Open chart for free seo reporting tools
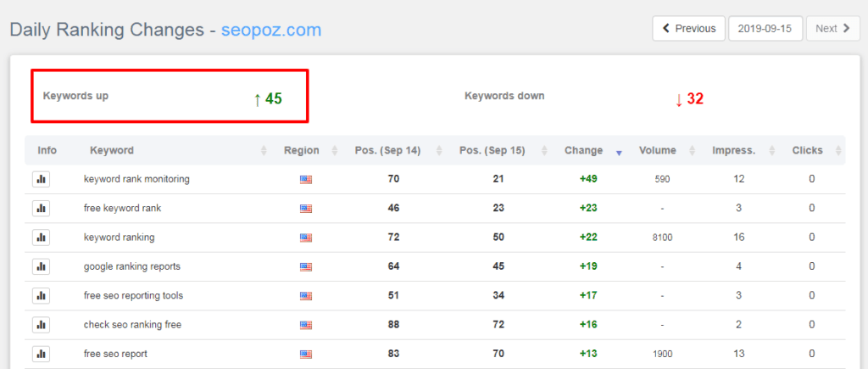 click(41, 295)
